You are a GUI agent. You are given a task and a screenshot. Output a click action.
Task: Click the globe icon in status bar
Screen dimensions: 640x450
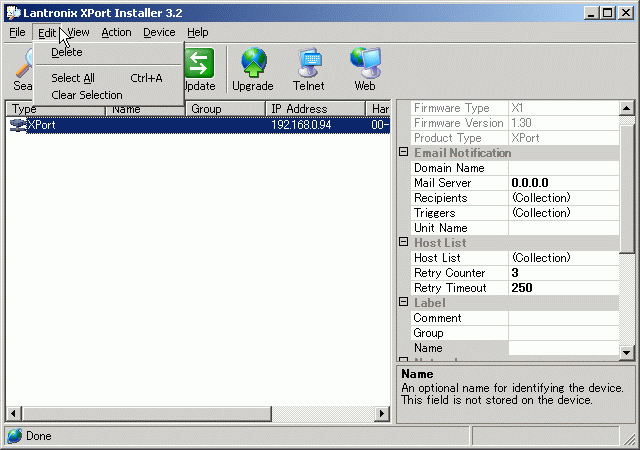15,436
